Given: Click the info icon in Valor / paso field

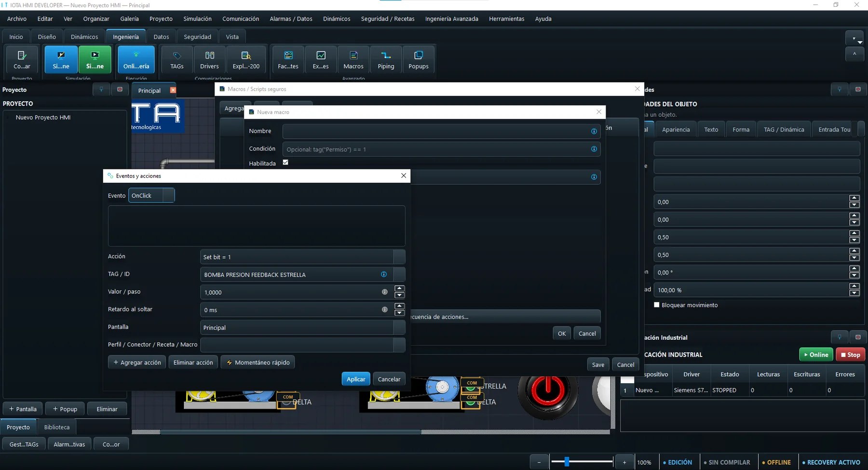Looking at the screenshot, I should (x=385, y=292).
